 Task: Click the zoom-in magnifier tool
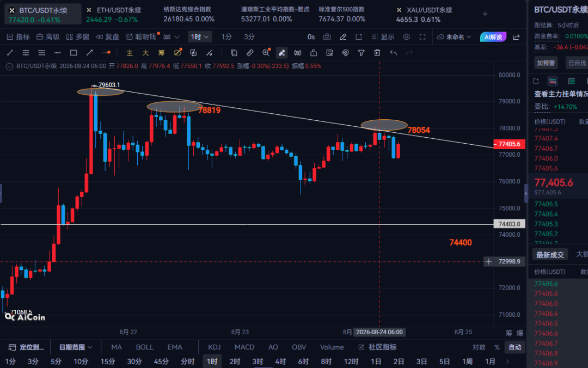click(266, 53)
